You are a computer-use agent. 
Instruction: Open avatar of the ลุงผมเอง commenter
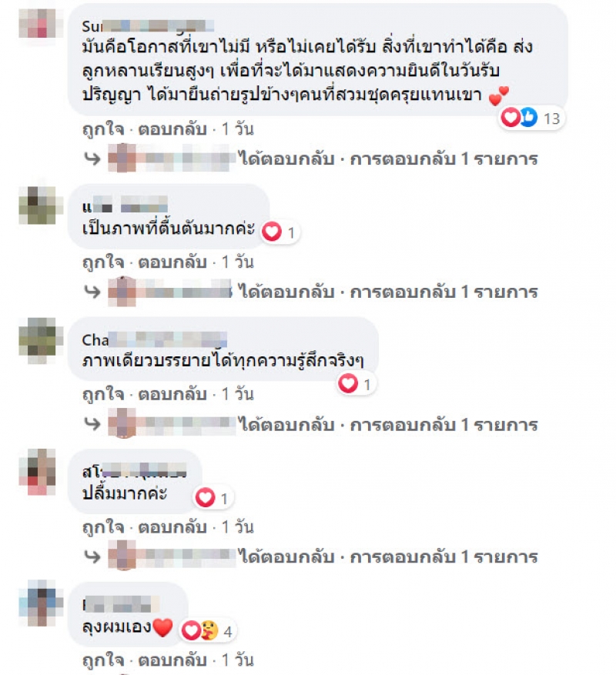(x=38, y=603)
